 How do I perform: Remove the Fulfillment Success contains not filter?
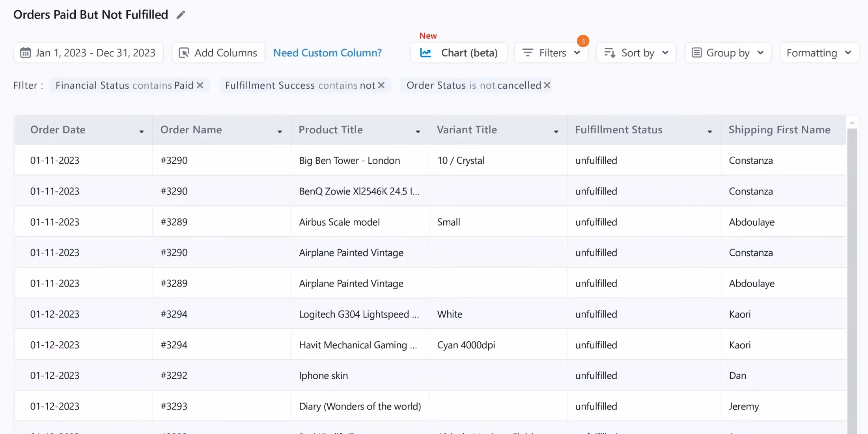(381, 85)
